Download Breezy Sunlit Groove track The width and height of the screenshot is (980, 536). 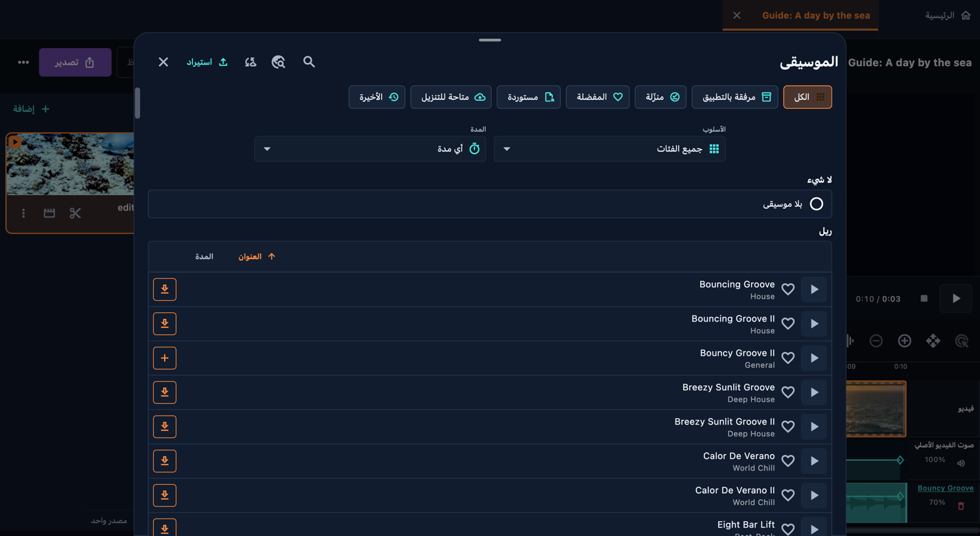165,393
